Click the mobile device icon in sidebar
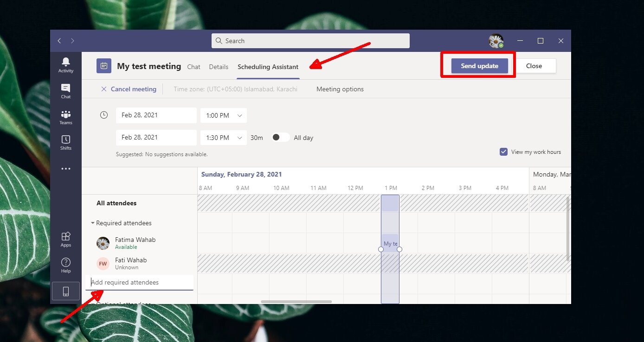The height and width of the screenshot is (342, 644). click(x=65, y=291)
